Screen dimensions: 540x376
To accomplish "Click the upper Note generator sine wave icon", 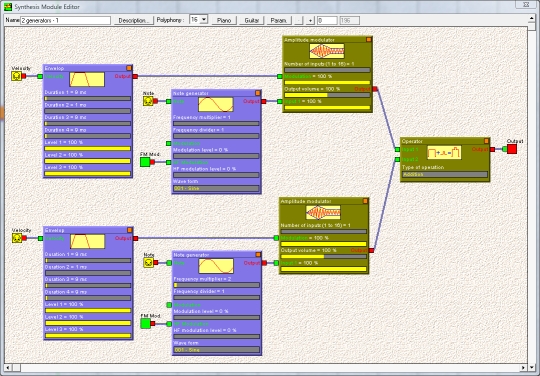I will (x=216, y=104).
